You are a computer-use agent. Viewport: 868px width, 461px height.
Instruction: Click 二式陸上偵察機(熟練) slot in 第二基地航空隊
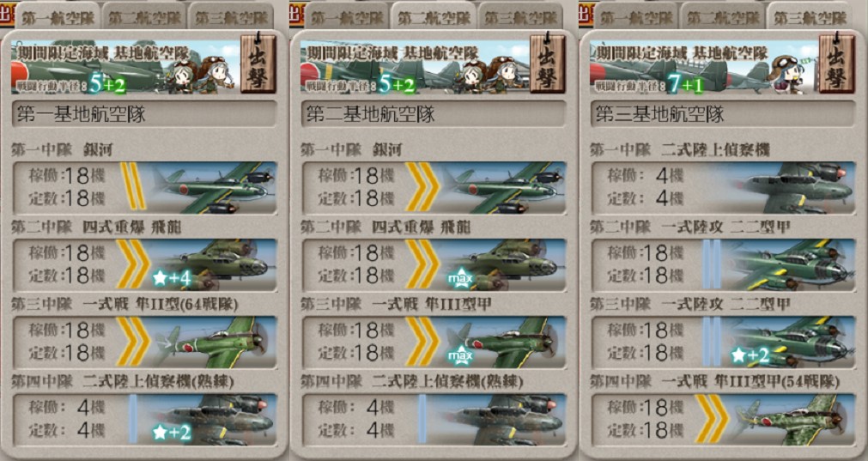point(434,419)
